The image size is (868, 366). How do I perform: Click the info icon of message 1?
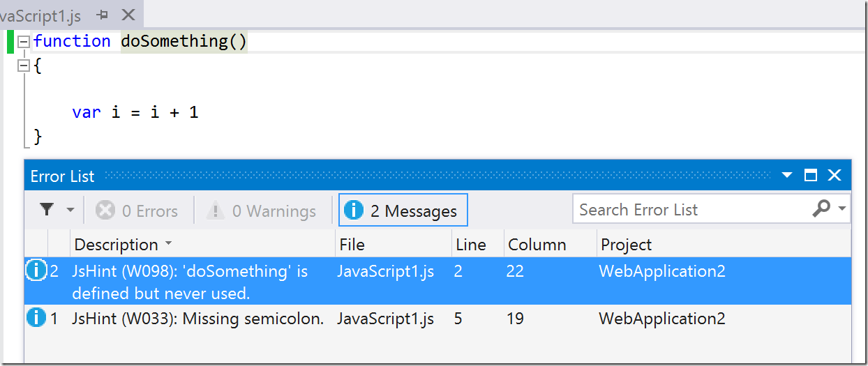[x=36, y=318]
